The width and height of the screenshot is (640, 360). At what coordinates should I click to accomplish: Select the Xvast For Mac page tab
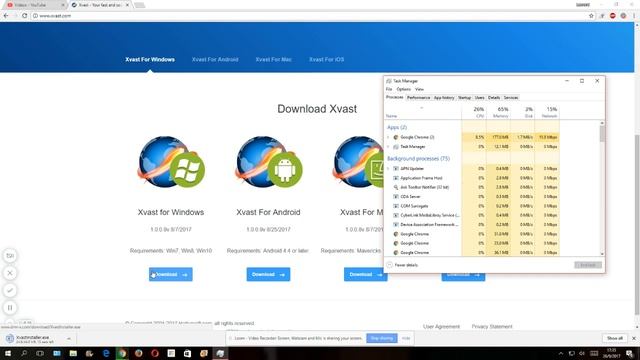(273, 60)
